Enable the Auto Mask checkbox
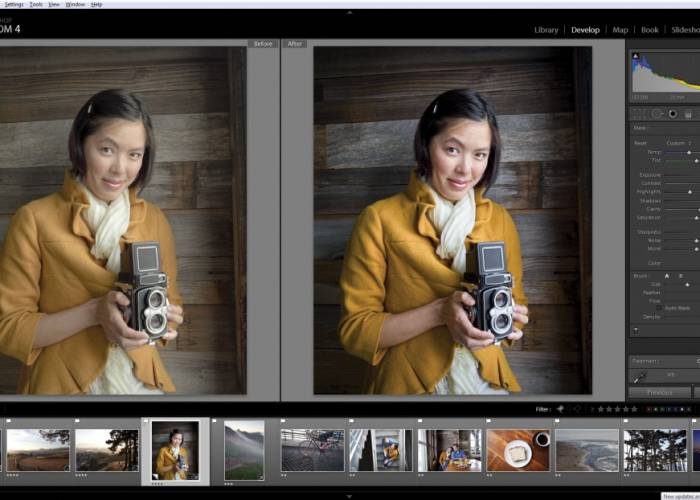 (x=658, y=308)
